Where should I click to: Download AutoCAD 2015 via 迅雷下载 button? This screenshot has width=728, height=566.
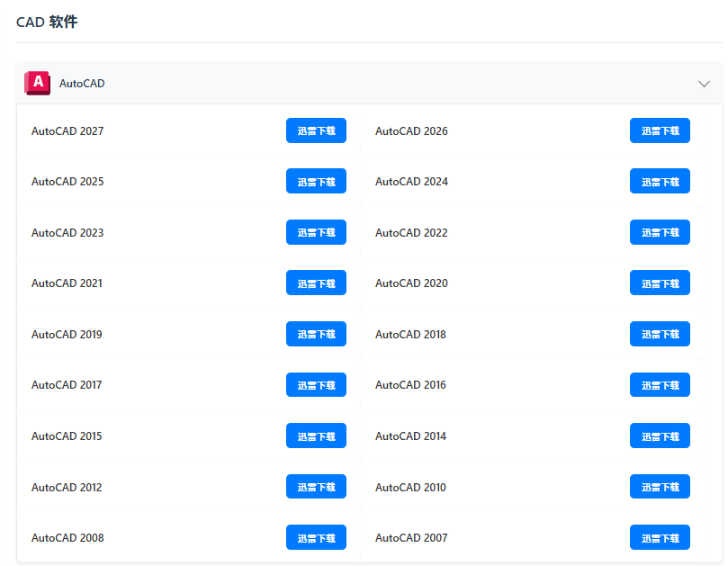(x=316, y=436)
